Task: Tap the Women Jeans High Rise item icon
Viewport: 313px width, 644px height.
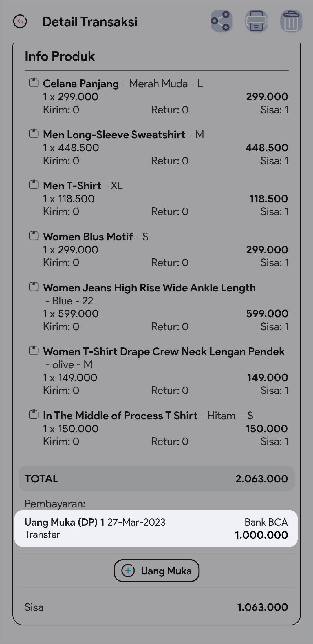Action: click(x=34, y=287)
